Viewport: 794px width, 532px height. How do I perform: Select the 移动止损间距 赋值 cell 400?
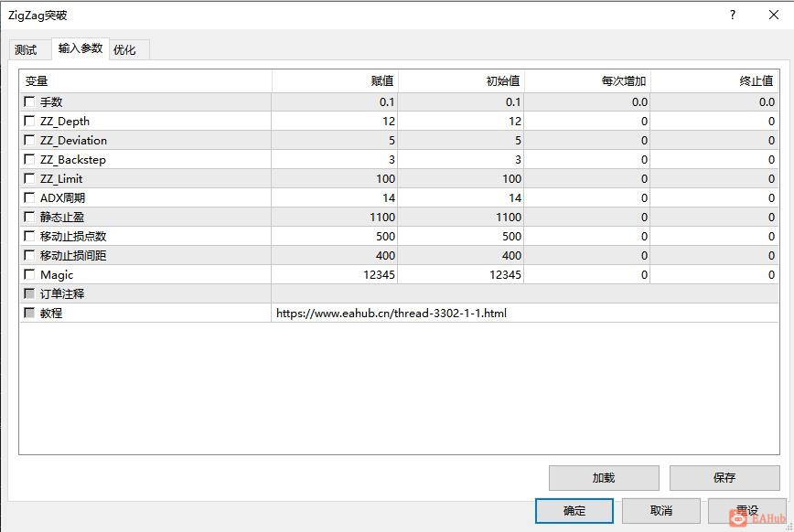(335, 256)
